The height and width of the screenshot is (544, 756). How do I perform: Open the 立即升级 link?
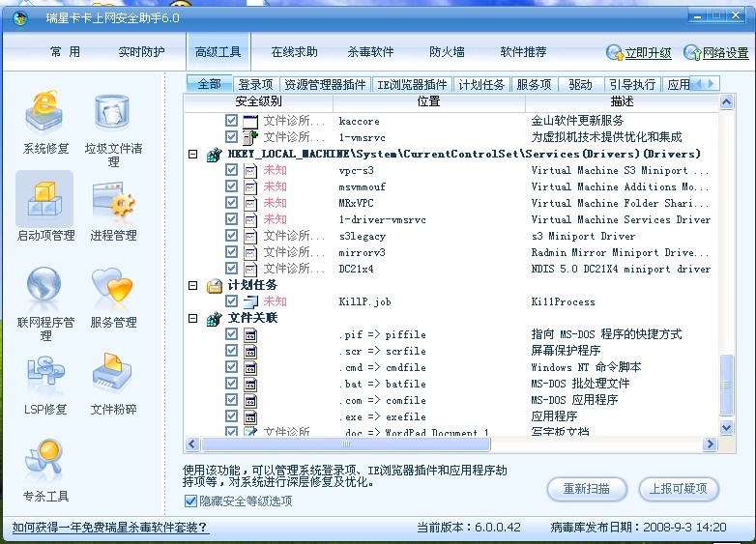pos(648,53)
